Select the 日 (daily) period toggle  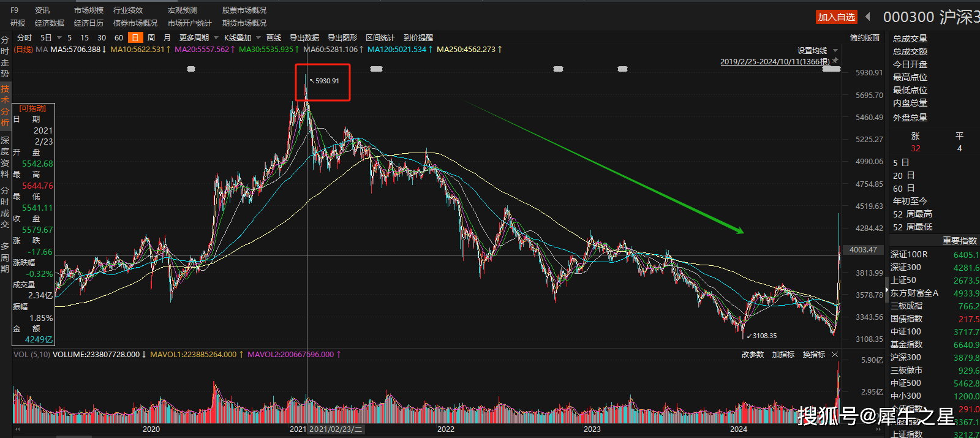(x=135, y=38)
